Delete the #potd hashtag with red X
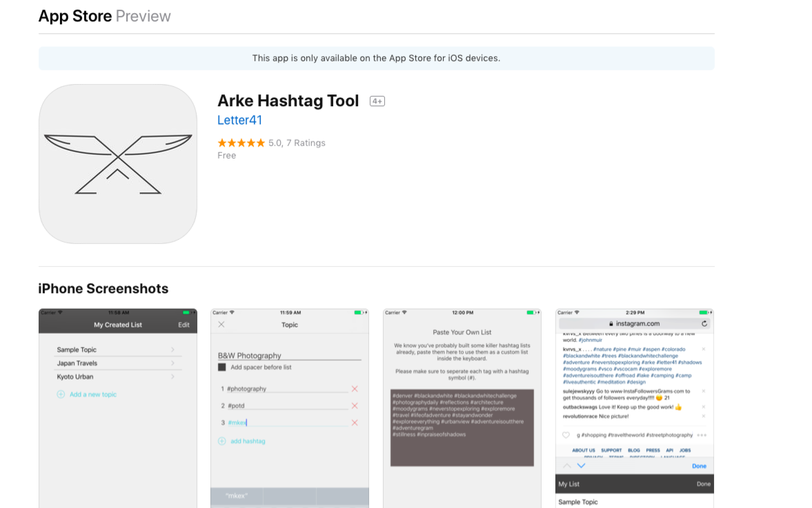This screenshot has width=812, height=508. point(355,405)
